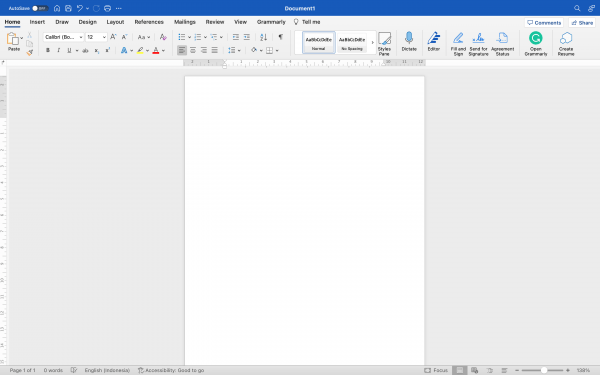
Task: Click the Home icon in title bar
Action: (57, 8)
